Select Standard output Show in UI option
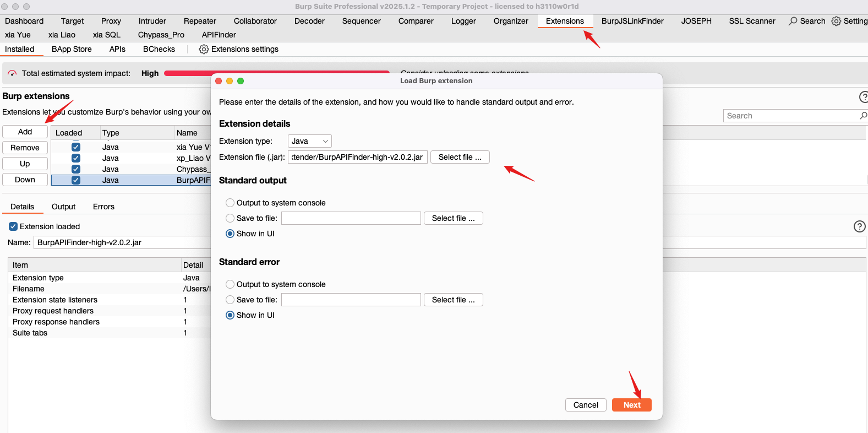The height and width of the screenshot is (433, 868). 230,234
